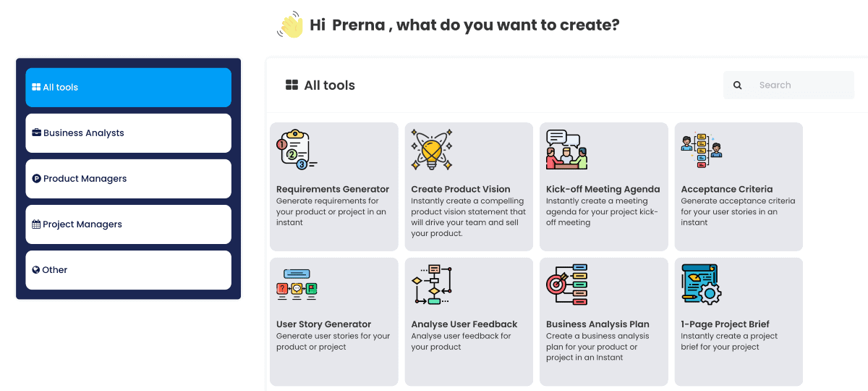The width and height of the screenshot is (868, 391).
Task: Click the waving hand emoji
Action: click(290, 25)
